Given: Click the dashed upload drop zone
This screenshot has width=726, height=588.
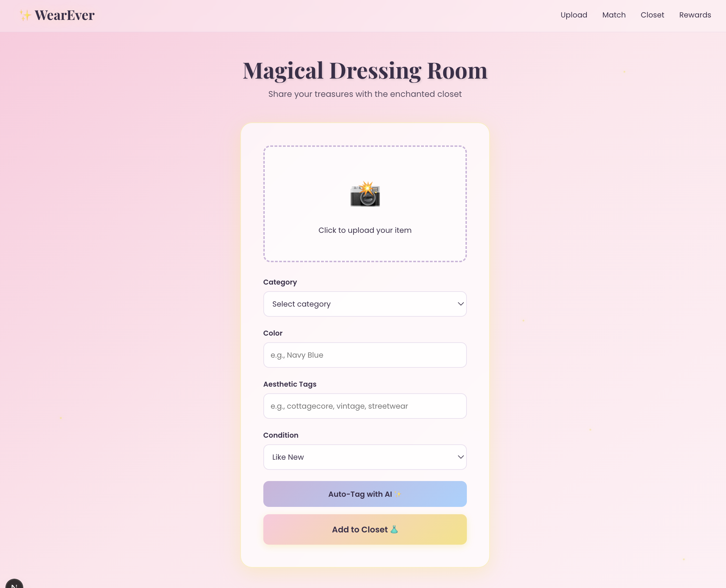Looking at the screenshot, I should pyautogui.click(x=365, y=164).
